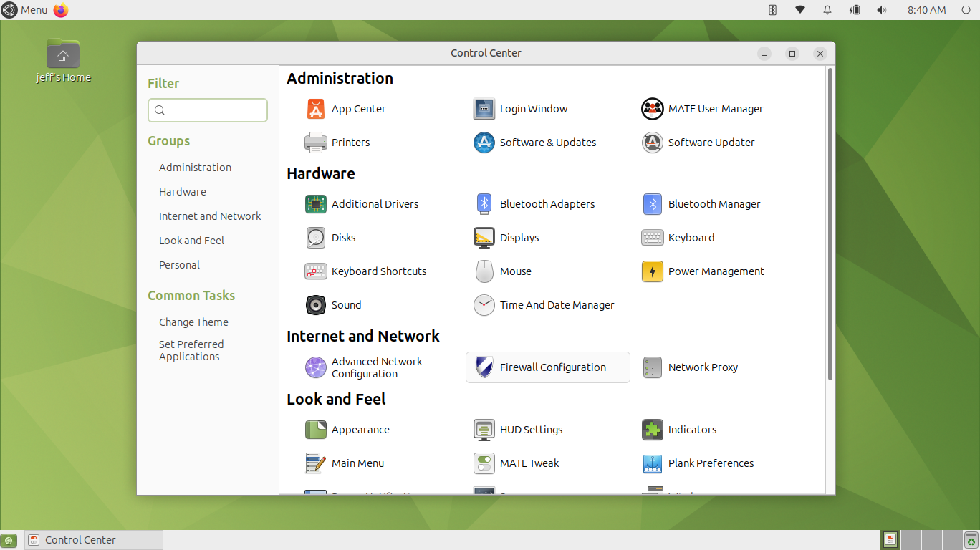This screenshot has width=980, height=550.
Task: Open Firewall Configuration
Action: 548,367
